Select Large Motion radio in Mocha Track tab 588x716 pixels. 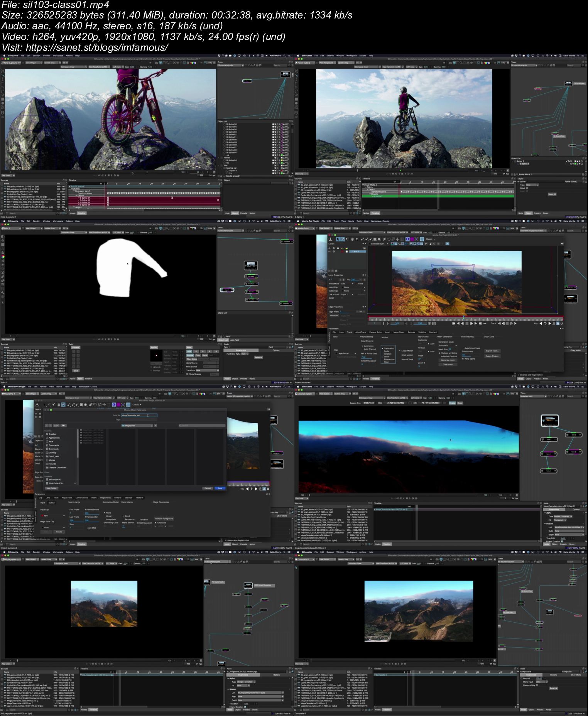coord(400,351)
